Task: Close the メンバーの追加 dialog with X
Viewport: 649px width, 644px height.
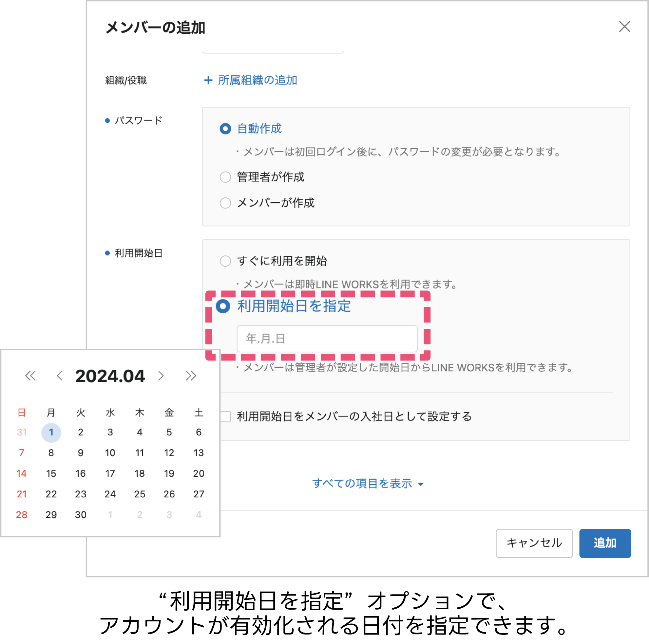Action: pyautogui.click(x=624, y=27)
